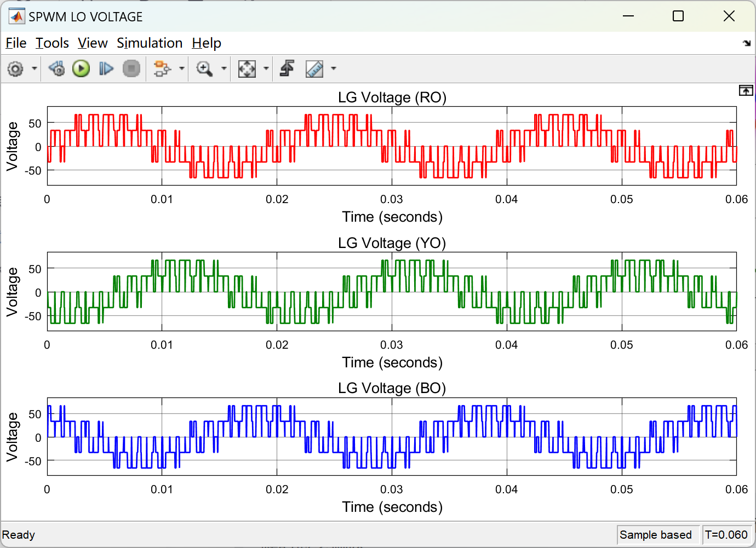
Task: Click the Cursor Measurements ruler icon
Action: coord(314,68)
